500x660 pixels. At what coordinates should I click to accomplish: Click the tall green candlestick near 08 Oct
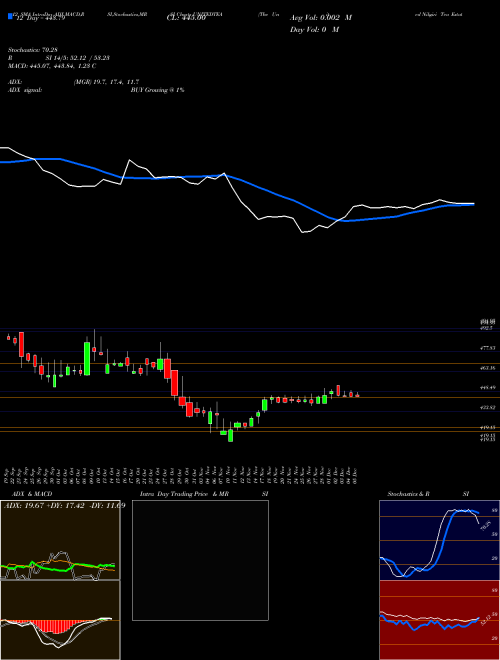click(87, 359)
